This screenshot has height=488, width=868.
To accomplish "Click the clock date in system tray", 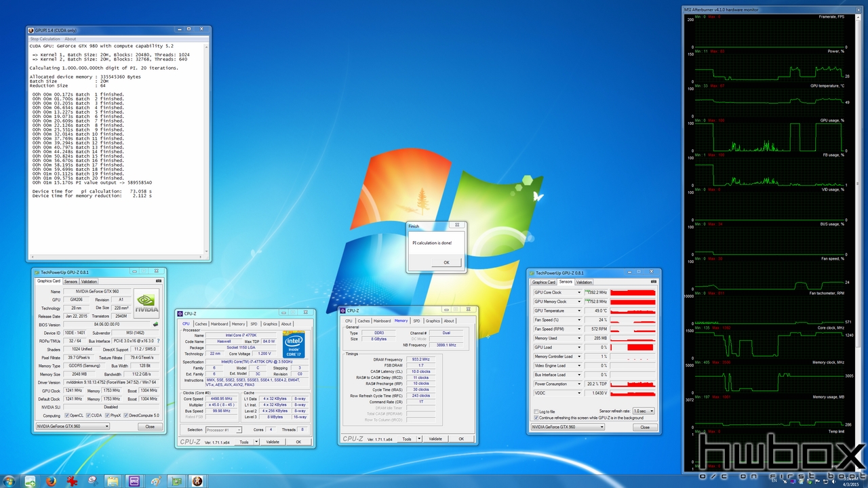I will click(852, 484).
